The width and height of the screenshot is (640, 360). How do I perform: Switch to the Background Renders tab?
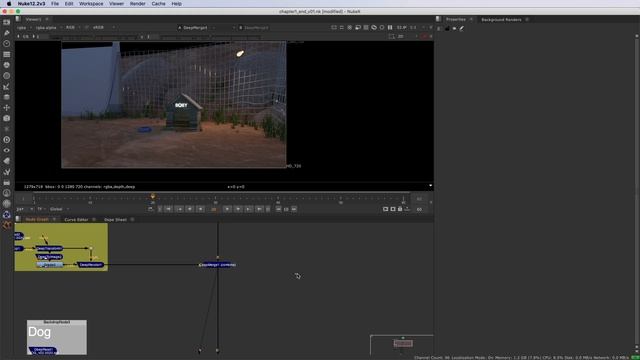click(501, 20)
